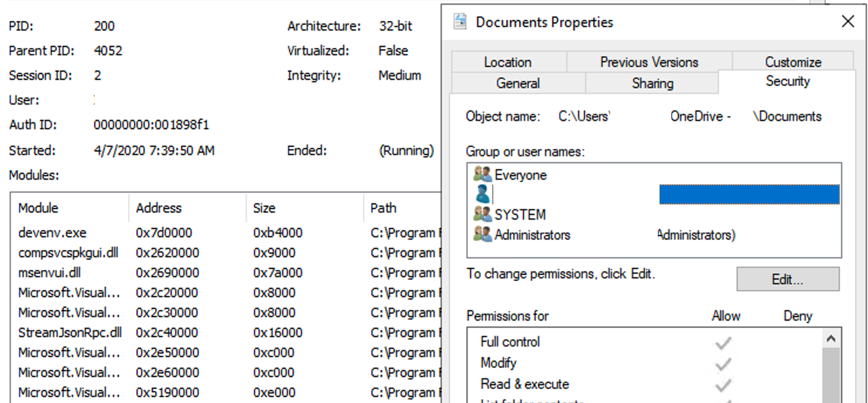Select the compsvcspkgui.dll module row

(x=226, y=253)
